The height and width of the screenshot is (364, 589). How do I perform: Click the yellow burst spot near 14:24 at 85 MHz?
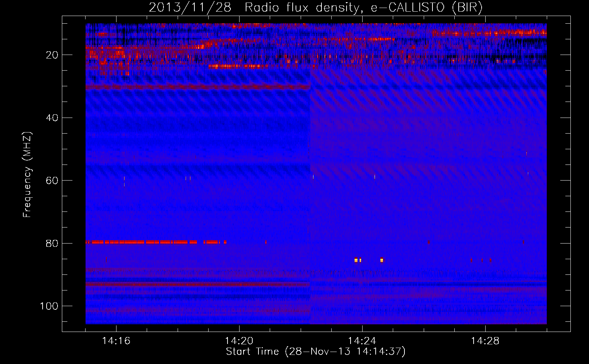tap(356, 260)
